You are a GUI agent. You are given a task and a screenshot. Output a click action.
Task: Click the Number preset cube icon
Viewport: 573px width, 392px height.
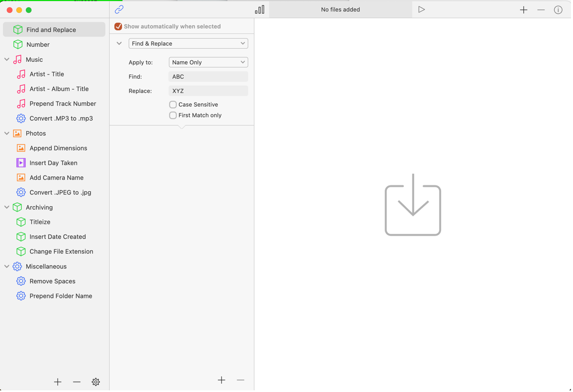[x=18, y=45]
